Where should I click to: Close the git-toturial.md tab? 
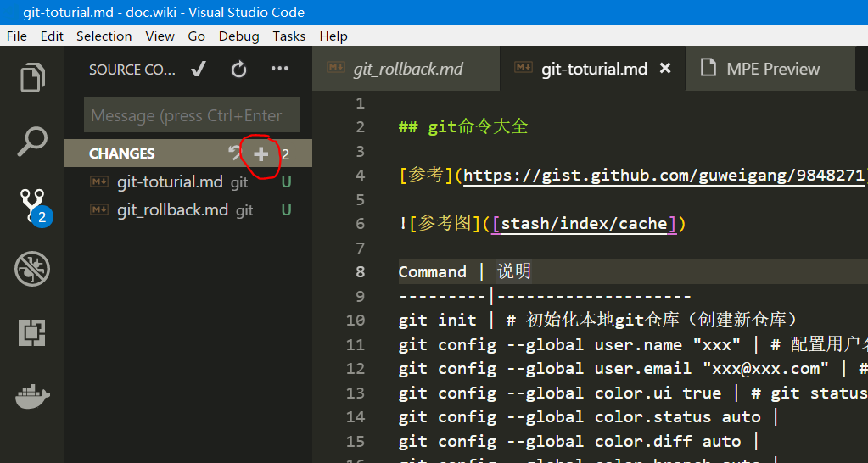pyautogui.click(x=665, y=68)
